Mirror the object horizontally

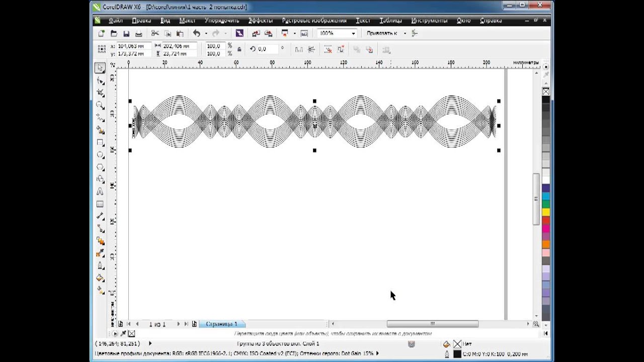pos(299,49)
